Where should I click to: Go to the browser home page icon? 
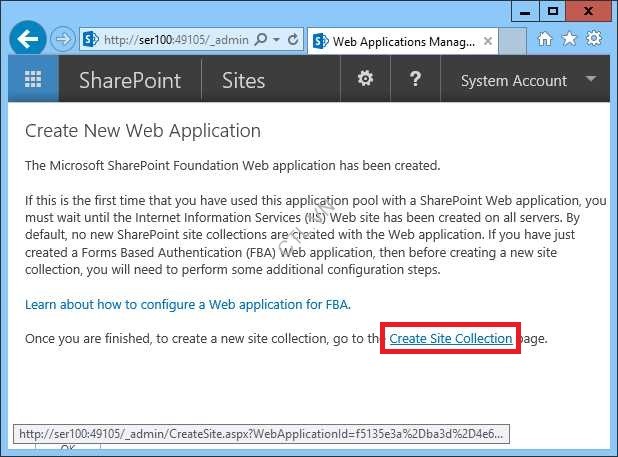pos(545,39)
